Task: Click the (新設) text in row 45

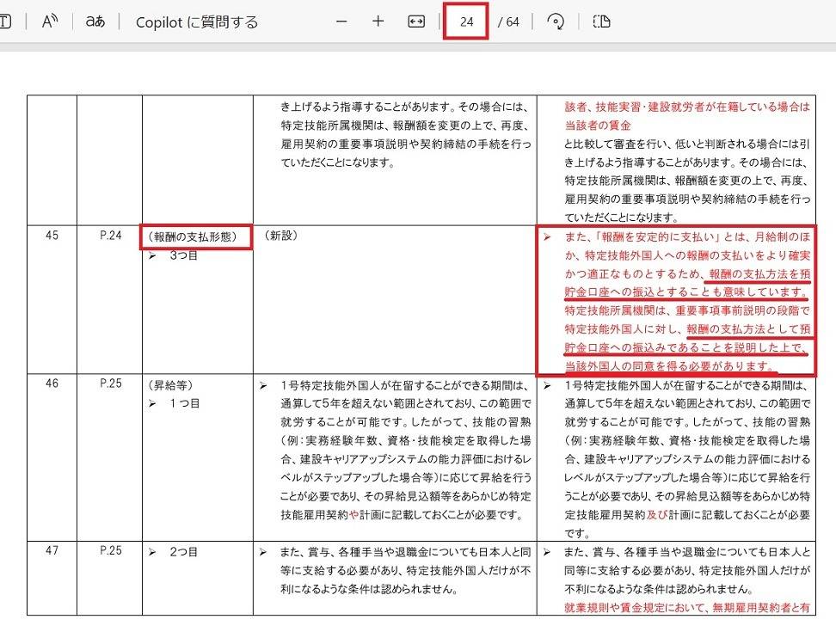Action: [x=282, y=236]
